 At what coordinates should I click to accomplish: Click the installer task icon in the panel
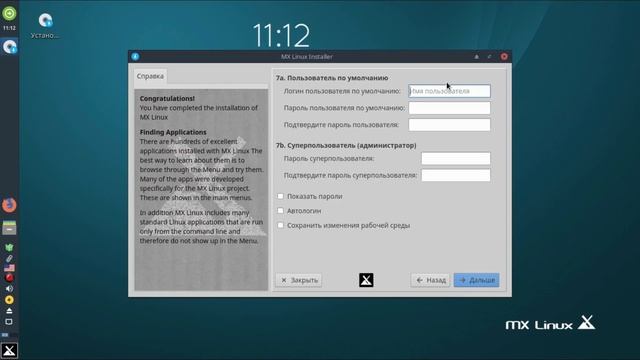9,47
